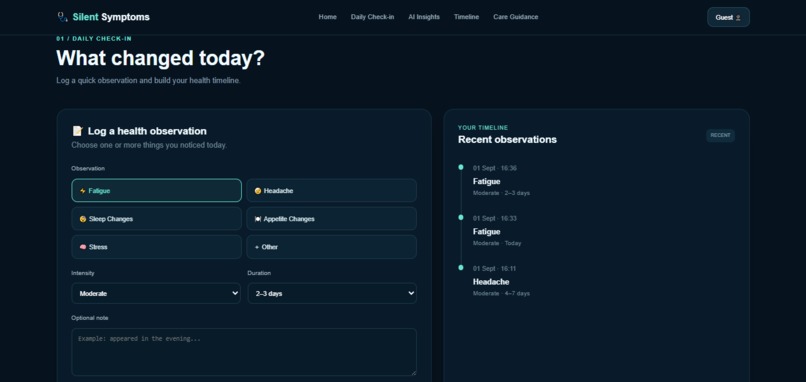Select the Headache observation option

(x=332, y=190)
